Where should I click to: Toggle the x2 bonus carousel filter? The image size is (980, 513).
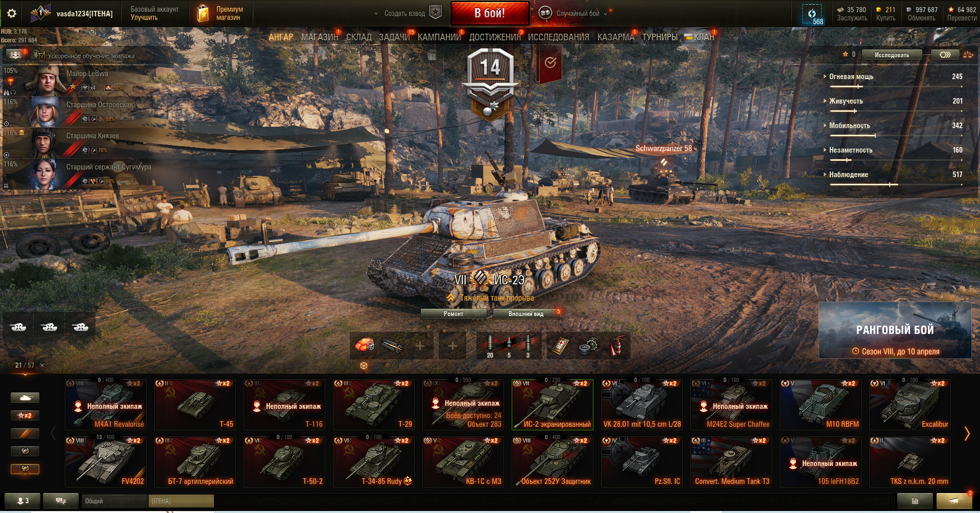coord(25,416)
